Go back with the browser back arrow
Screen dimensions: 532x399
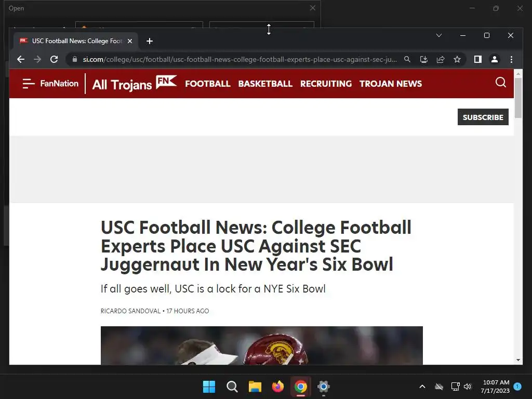pyautogui.click(x=21, y=59)
